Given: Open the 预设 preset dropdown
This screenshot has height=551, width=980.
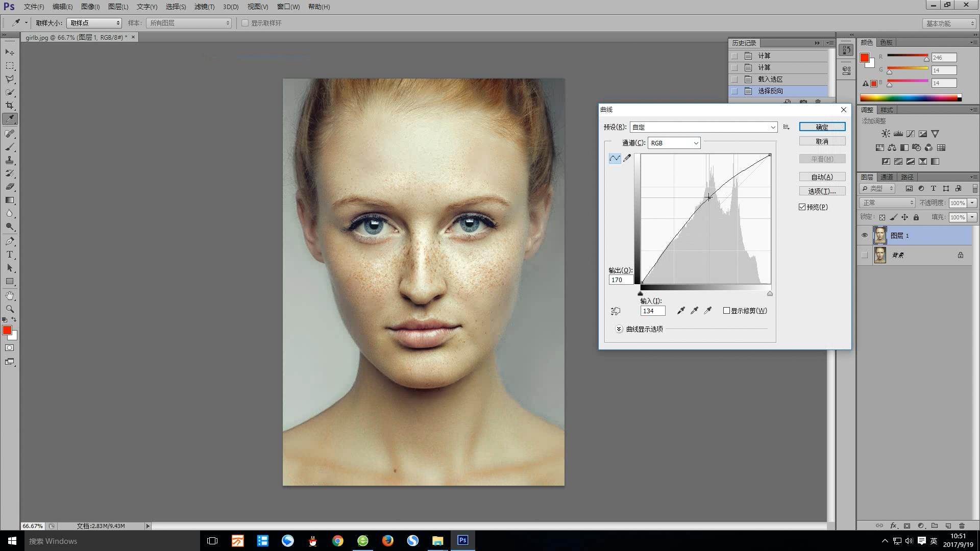Looking at the screenshot, I should tap(704, 127).
